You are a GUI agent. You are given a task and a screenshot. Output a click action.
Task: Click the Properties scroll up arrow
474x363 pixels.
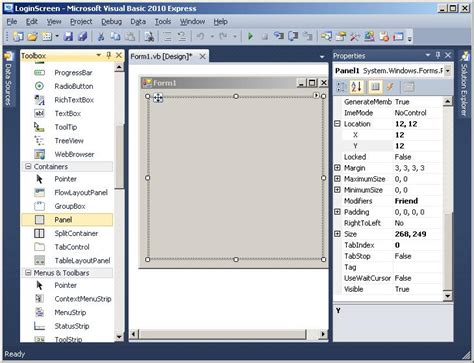click(447, 101)
